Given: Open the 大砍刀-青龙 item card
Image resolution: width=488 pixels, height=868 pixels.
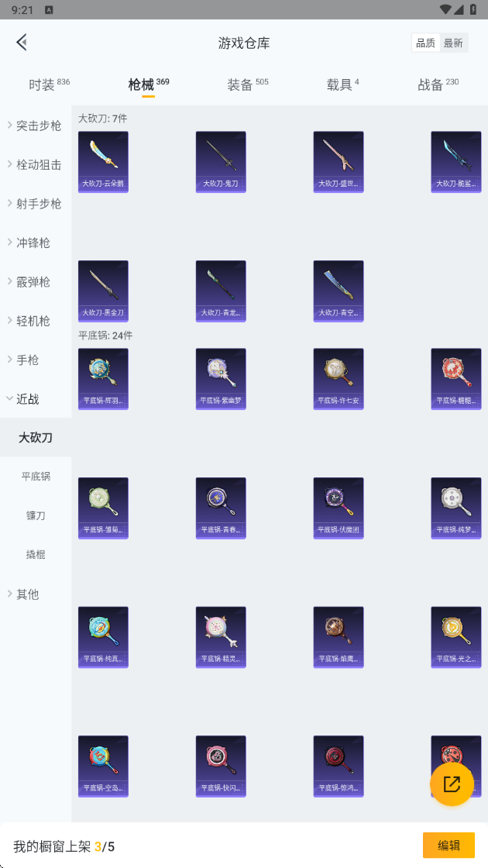Looking at the screenshot, I should 221,291.
